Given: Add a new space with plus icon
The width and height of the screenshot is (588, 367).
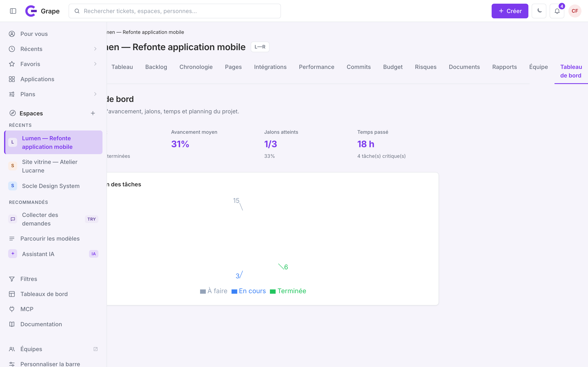Looking at the screenshot, I should click(93, 113).
